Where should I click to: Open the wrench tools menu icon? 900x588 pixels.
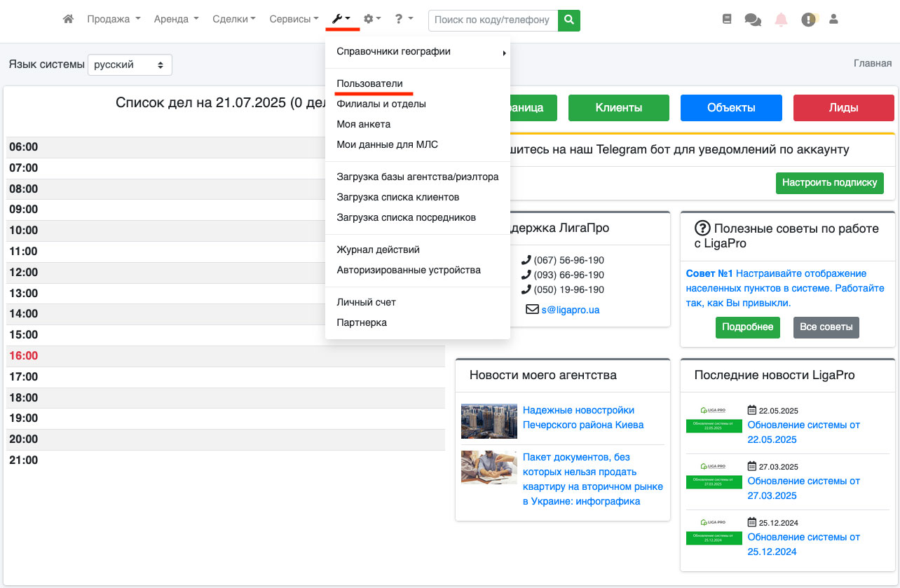341,20
